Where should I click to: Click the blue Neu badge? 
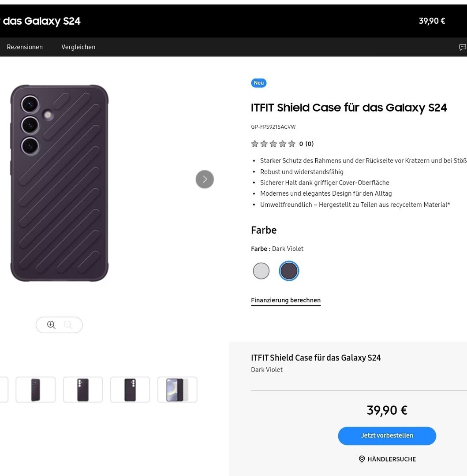259,83
